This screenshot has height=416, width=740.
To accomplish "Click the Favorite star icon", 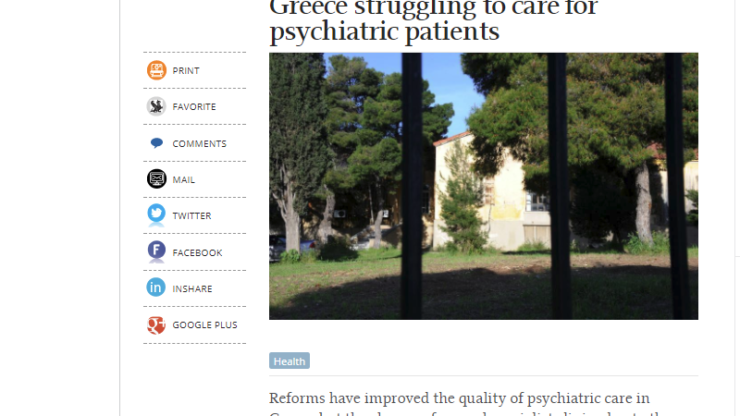I will point(156,106).
